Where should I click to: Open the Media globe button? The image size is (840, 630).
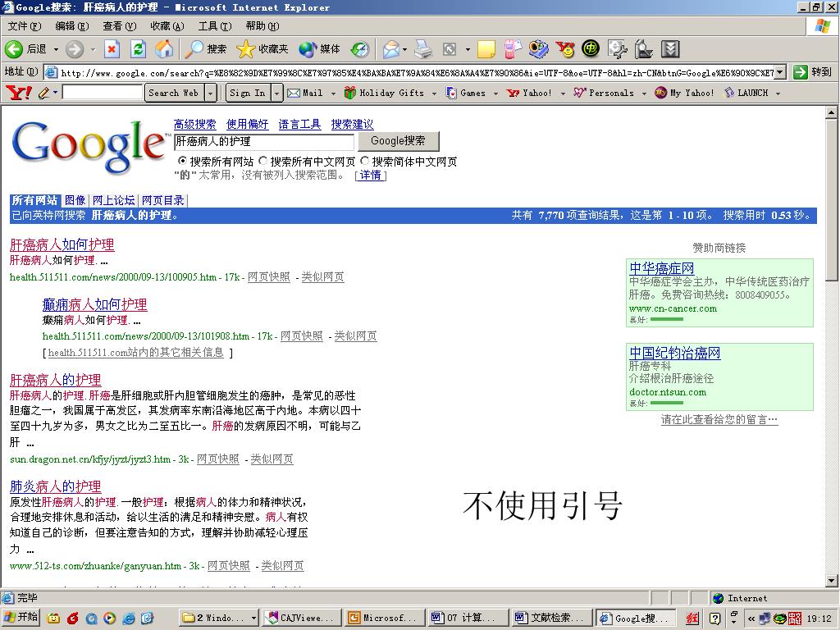tap(319, 49)
